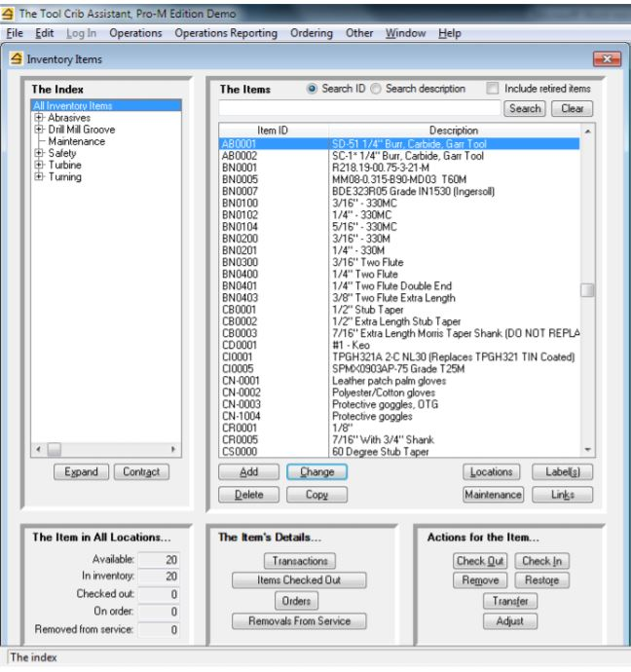This screenshot has height=672, width=631.
Task: Click the Maintenance button below items
Action: 493,495
